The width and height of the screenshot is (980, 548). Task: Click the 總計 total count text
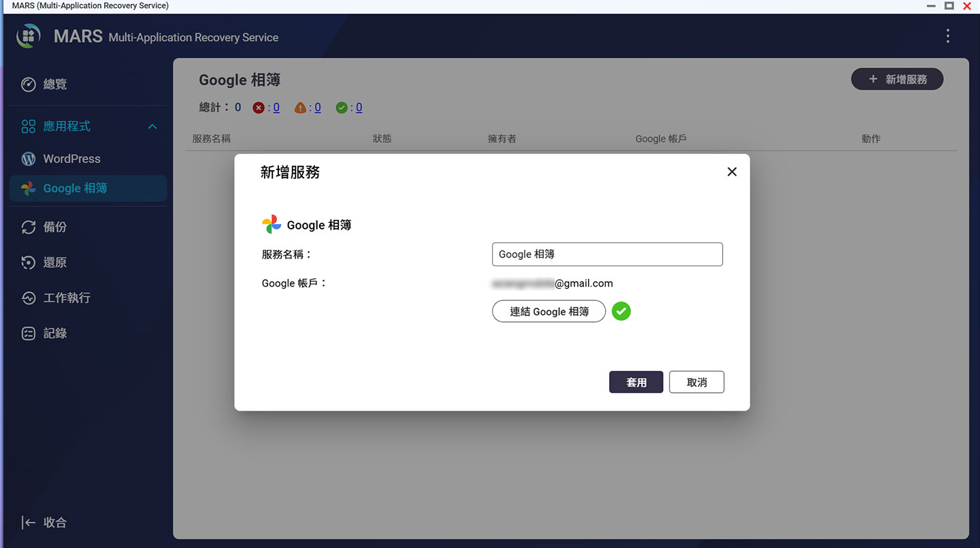[x=220, y=108]
